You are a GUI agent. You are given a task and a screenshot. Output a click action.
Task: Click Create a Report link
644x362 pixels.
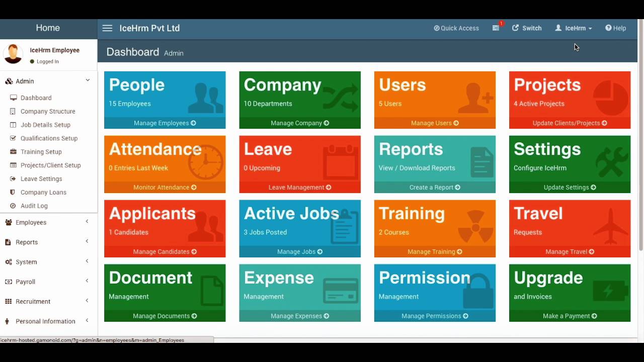click(x=435, y=188)
